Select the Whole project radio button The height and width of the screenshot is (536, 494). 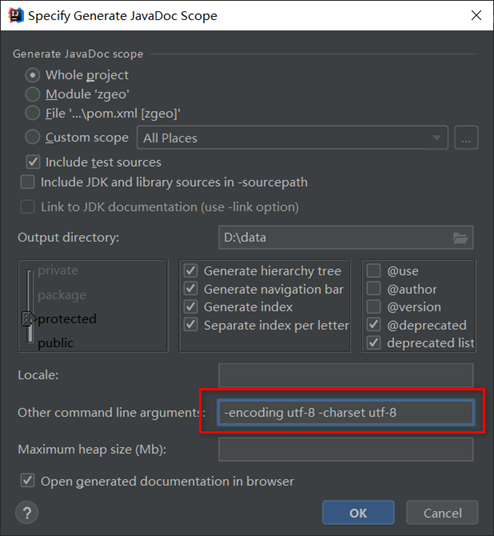click(x=32, y=75)
